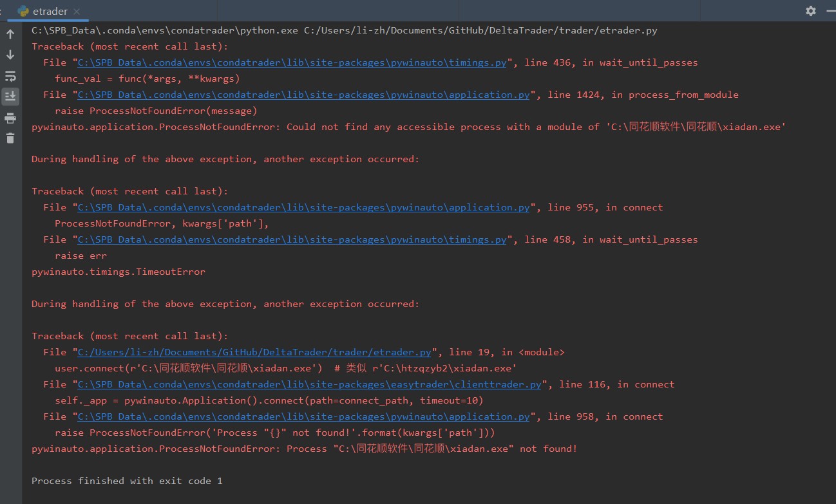
Task: Jump to application.py link at line 958
Action: pos(303,416)
